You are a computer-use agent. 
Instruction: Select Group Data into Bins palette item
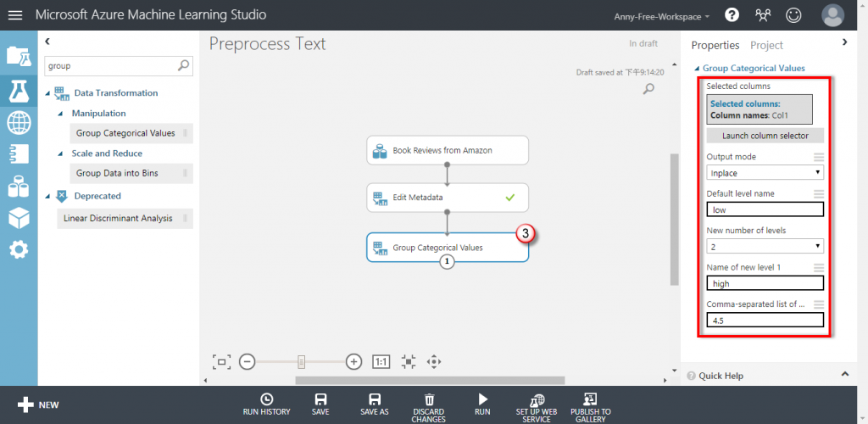tap(131, 173)
